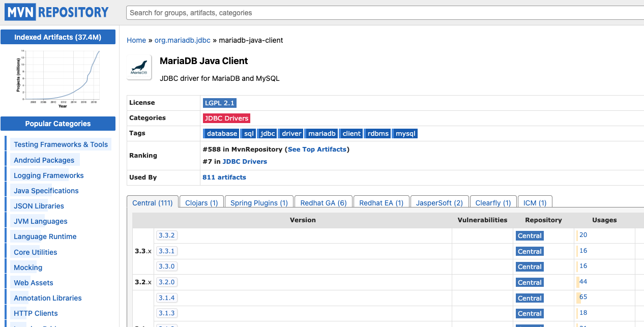This screenshot has width=644, height=327.
Task: Switch to Clojars (1) tab
Action: point(201,202)
